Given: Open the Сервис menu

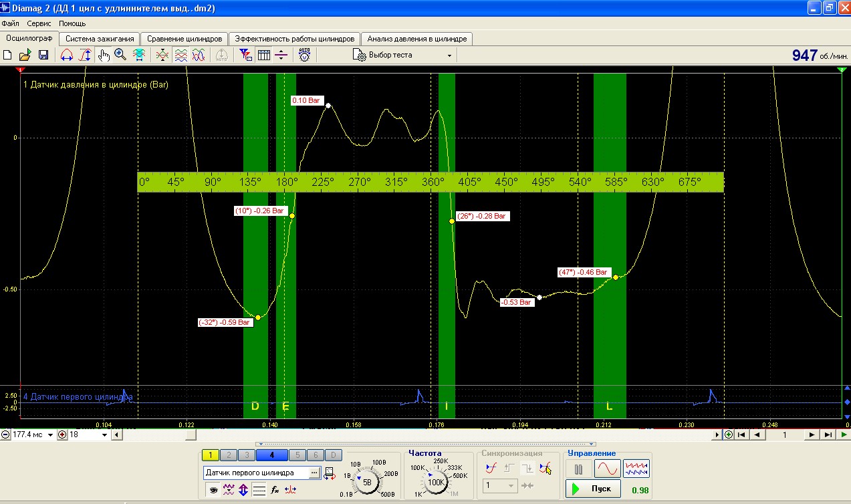Looking at the screenshot, I should (39, 23).
